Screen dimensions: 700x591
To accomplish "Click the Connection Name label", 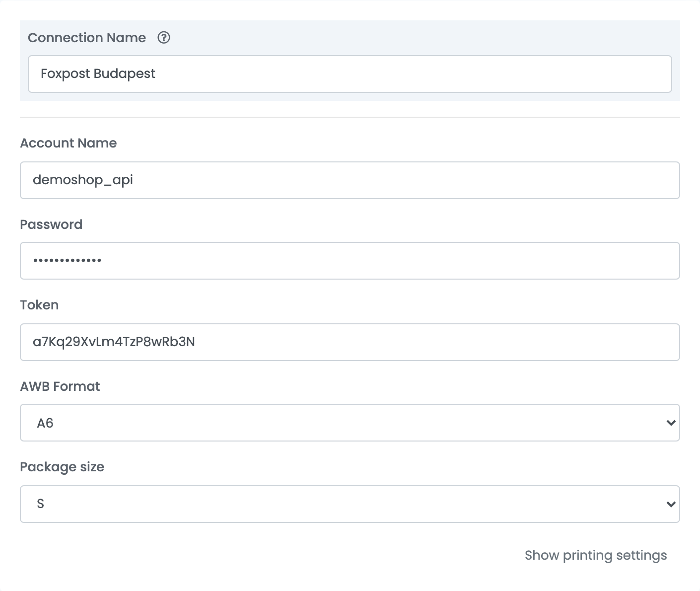I will pyautogui.click(x=87, y=38).
